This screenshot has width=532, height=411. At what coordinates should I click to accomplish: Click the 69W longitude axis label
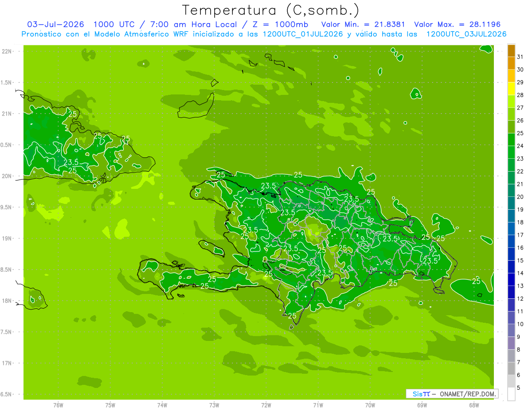coord(422,405)
